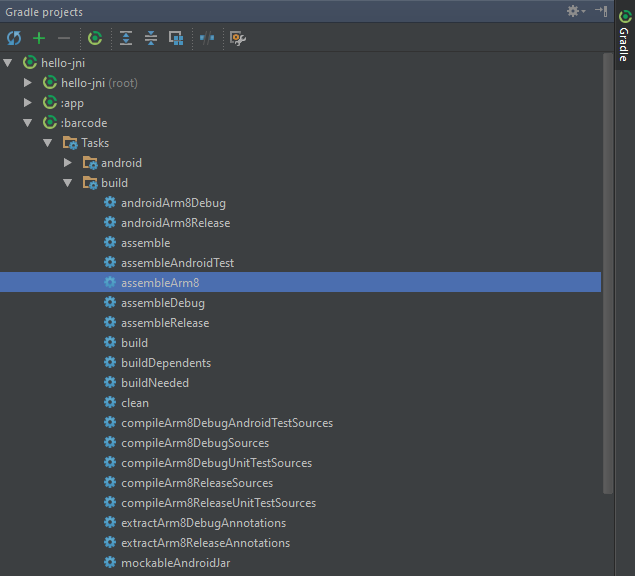Expand the android tasks folder

(68, 163)
